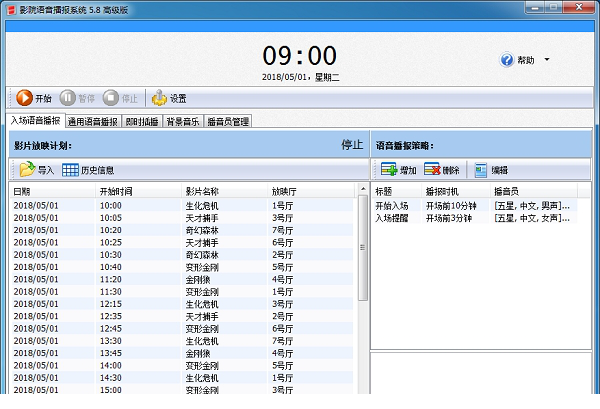600x409 pixels.
Task: Switch to 通用语音播报 tab
Action: tap(93, 122)
